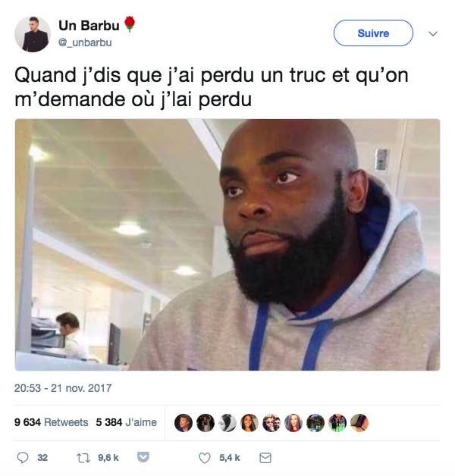View the 5 384 J'aime list
Viewport: 455px width, 476px height.
(x=127, y=422)
